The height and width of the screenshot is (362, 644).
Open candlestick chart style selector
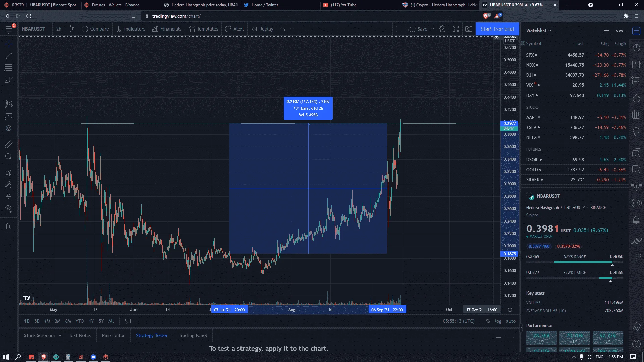[x=72, y=29]
